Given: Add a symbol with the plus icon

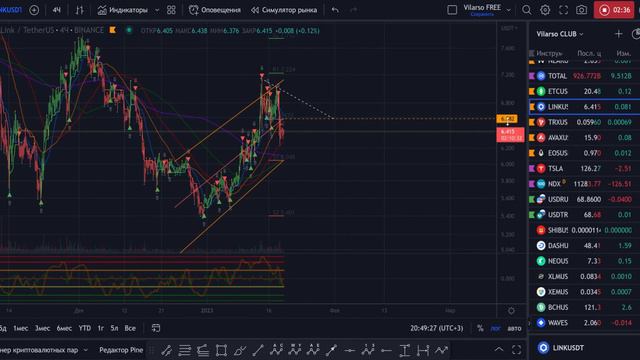Looking at the screenshot, I should coord(34,10).
